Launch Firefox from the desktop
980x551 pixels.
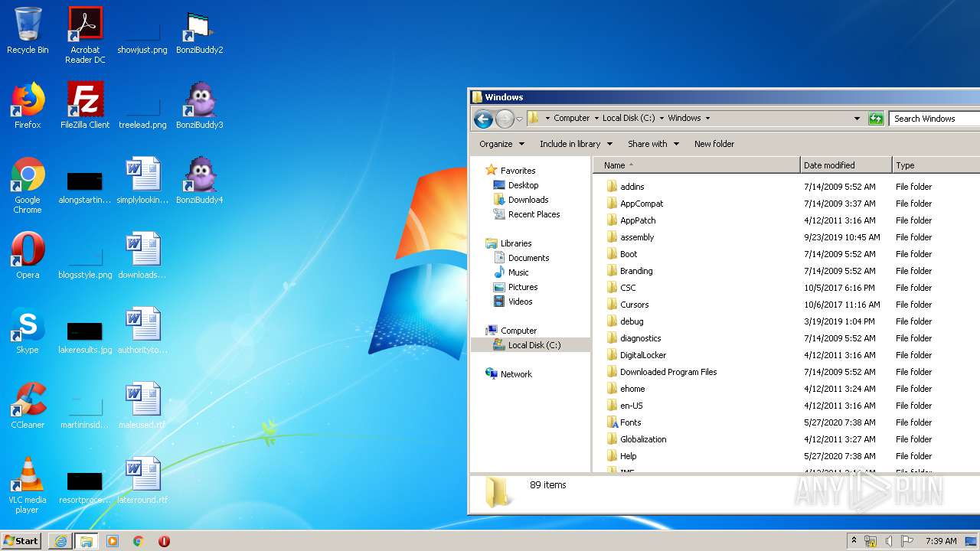point(28,106)
